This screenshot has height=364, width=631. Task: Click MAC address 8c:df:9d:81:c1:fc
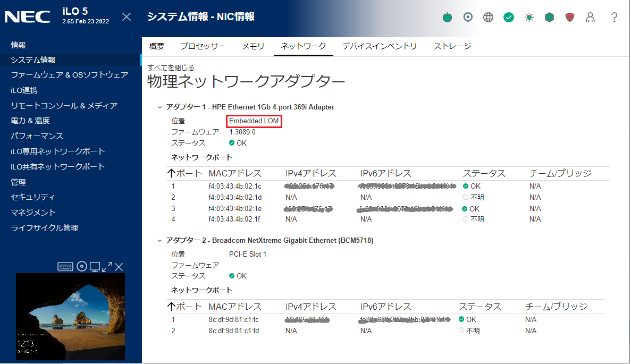(x=234, y=320)
